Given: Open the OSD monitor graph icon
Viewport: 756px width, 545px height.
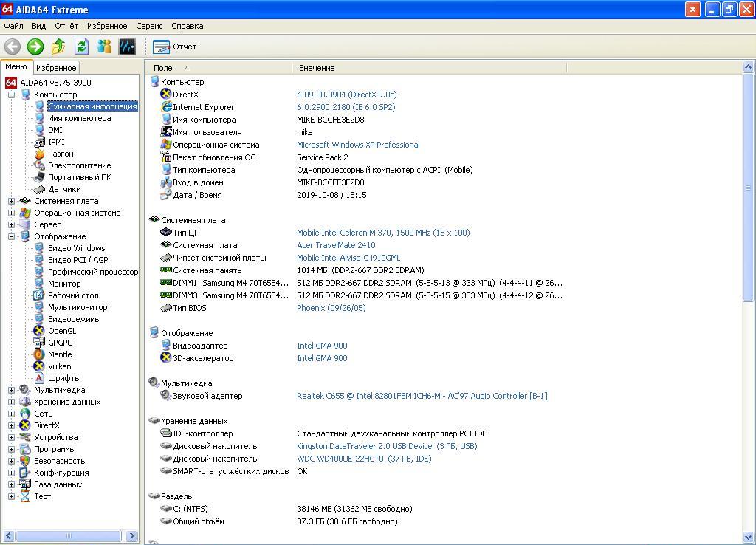Looking at the screenshot, I should pos(127,47).
